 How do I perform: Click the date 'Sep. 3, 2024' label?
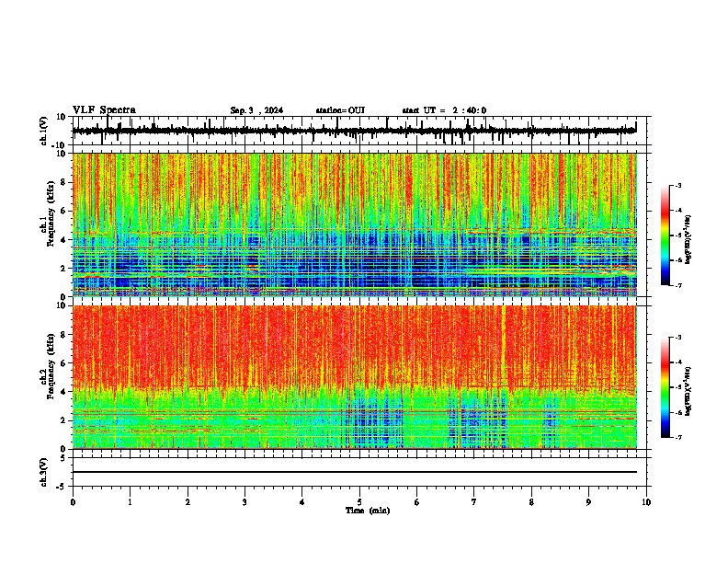[256, 110]
